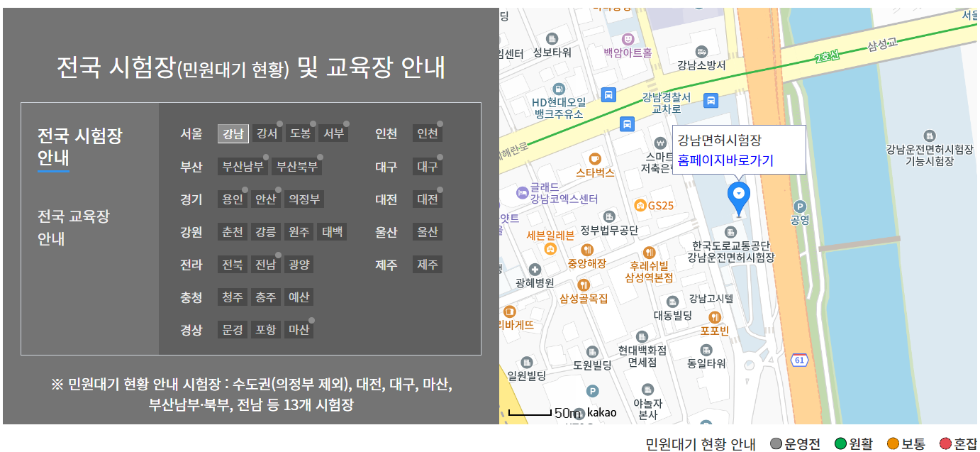Click the red 혼잡 legend dot
This screenshot has width=980, height=452.
pos(945,444)
